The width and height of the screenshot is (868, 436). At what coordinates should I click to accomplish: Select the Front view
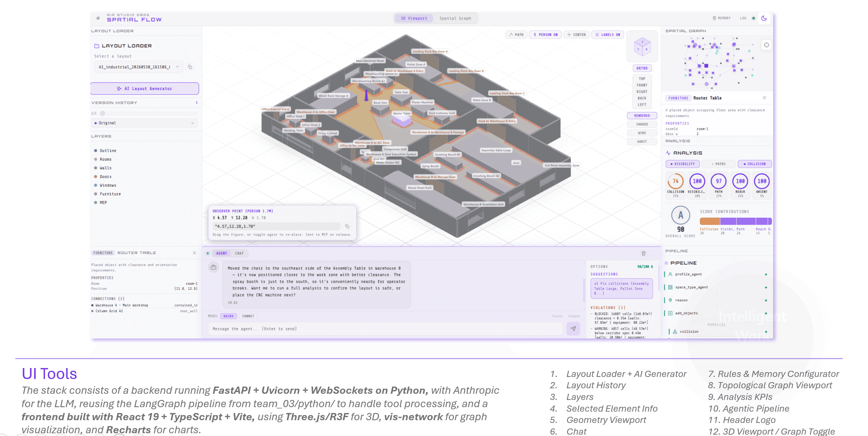(x=642, y=85)
